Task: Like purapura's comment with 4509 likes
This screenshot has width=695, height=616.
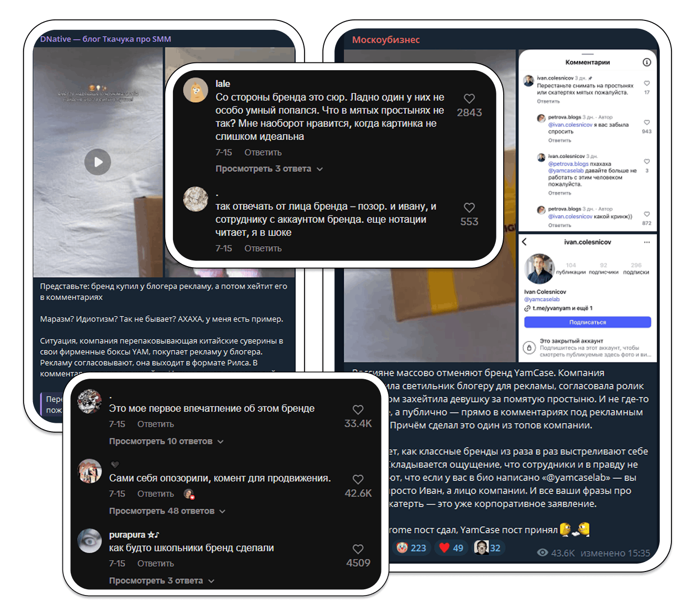Action: tap(358, 549)
